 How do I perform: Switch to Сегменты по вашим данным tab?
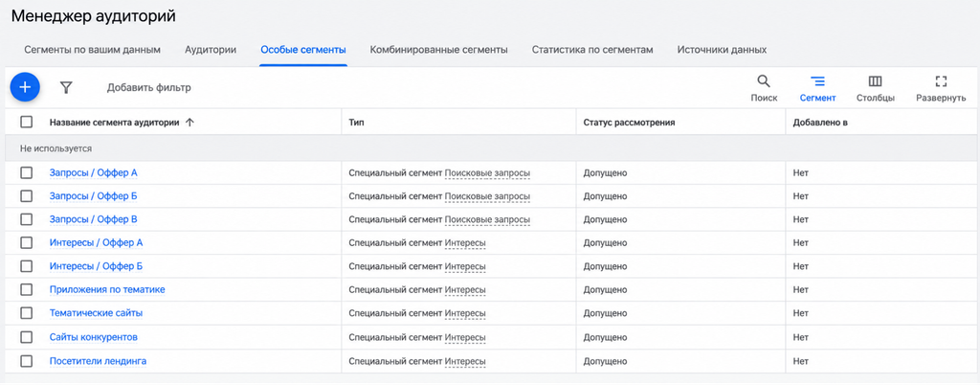tap(93, 50)
